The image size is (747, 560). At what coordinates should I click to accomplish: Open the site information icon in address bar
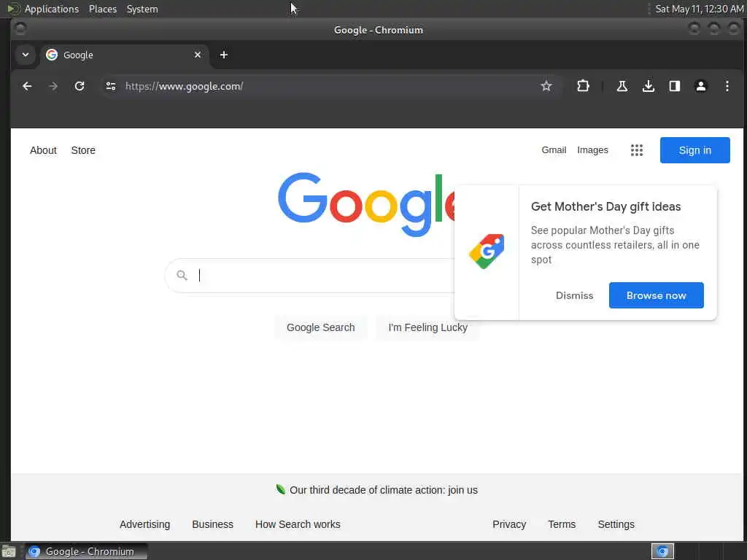111,86
